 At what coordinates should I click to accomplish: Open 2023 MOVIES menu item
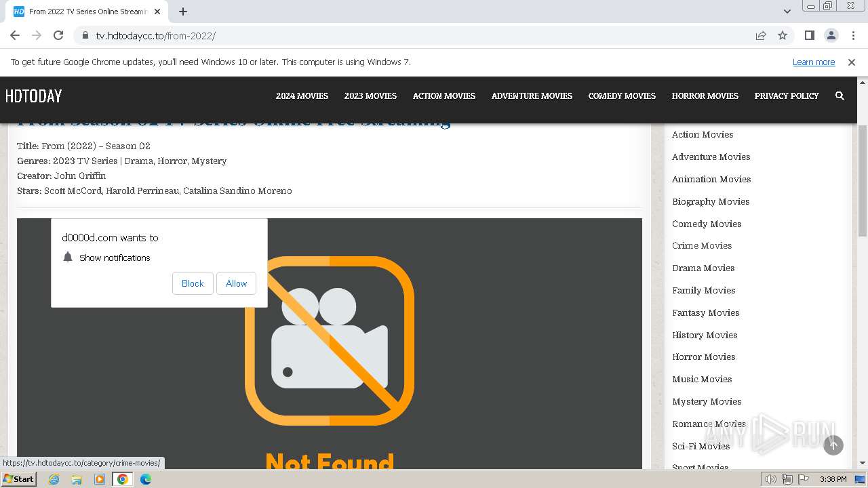[x=370, y=96]
